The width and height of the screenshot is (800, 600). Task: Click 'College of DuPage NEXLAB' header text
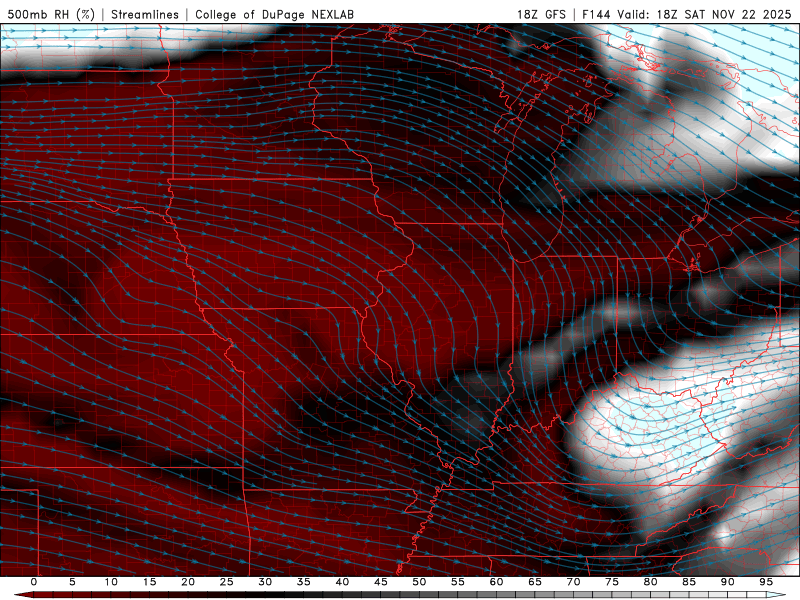274,14
